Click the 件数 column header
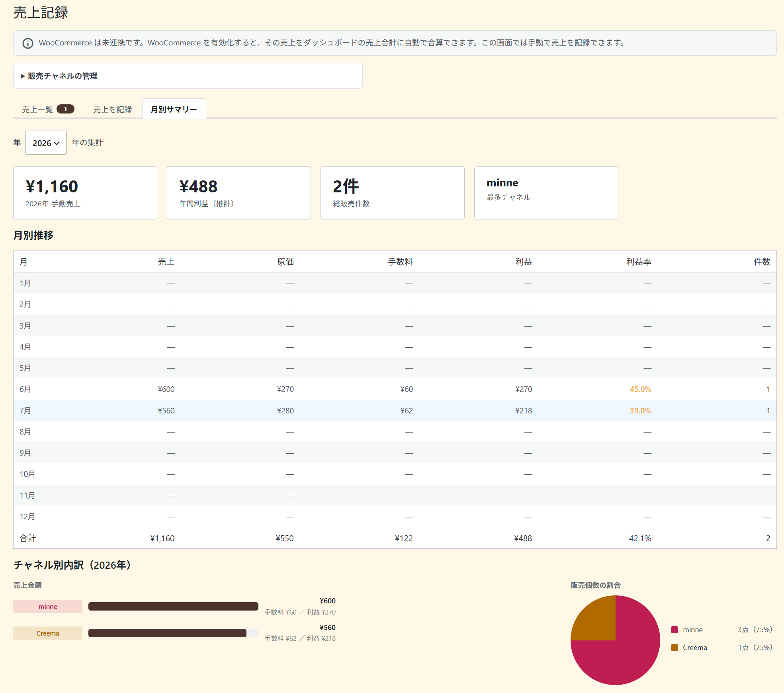784x693 pixels. [762, 262]
